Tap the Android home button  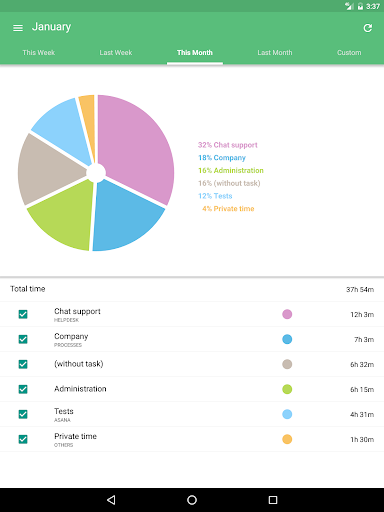point(192,500)
